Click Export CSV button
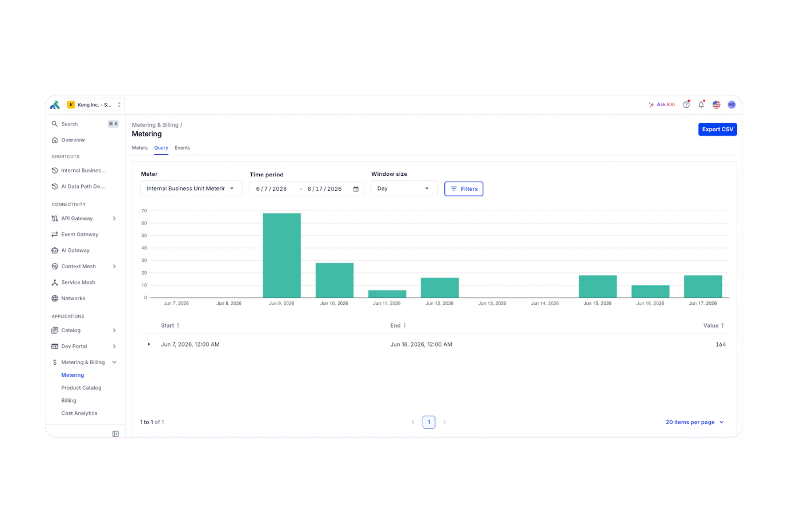The width and height of the screenshot is (788, 532). (x=718, y=130)
